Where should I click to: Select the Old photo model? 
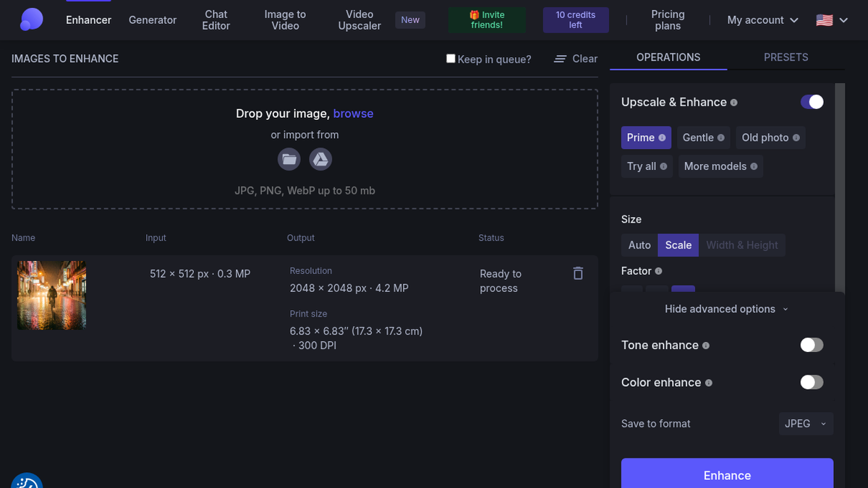[770, 137]
